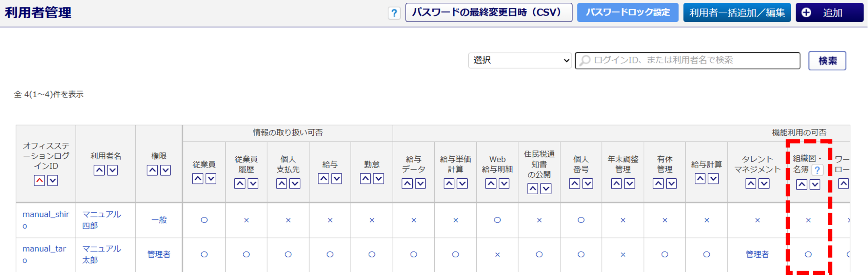Open パスワードロック設定
868x275 pixels.
[x=628, y=13]
